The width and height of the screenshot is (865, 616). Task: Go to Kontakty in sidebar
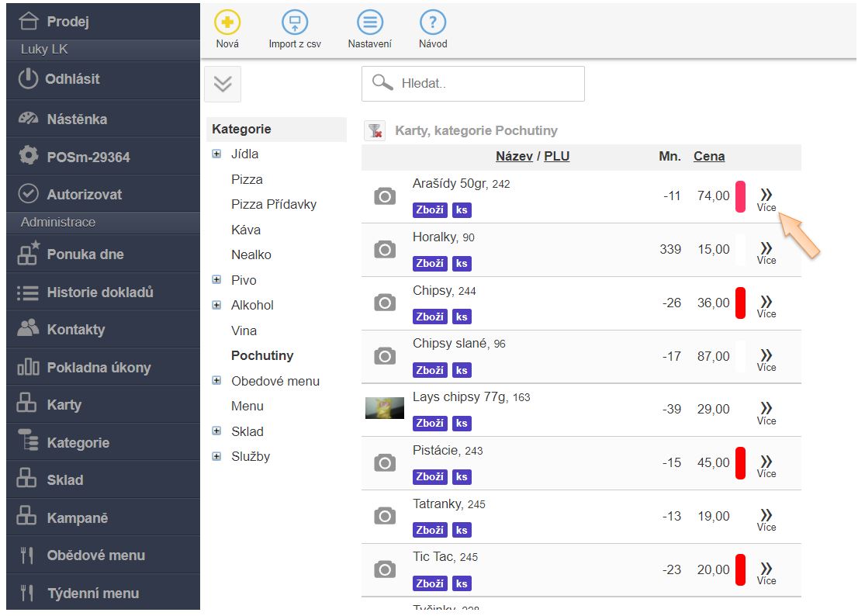pos(75,330)
